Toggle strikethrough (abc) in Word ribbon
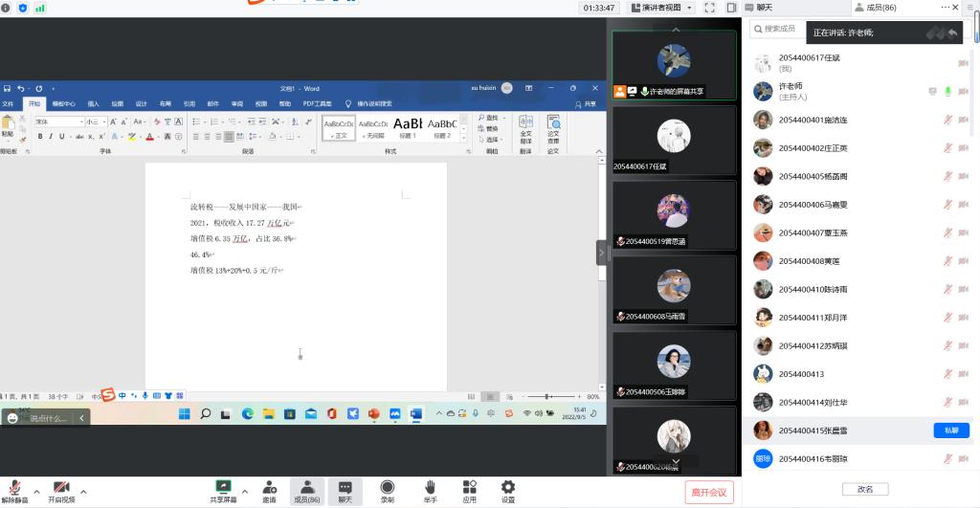Image resolution: width=980 pixels, height=508 pixels. [x=80, y=136]
